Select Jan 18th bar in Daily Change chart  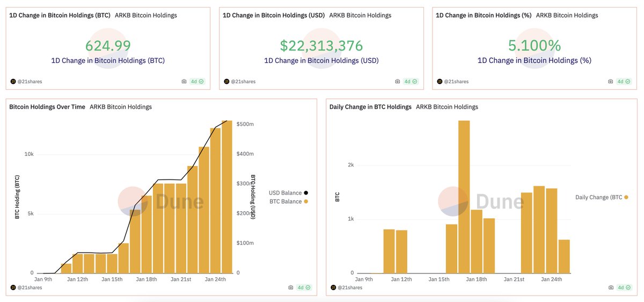coord(477,241)
